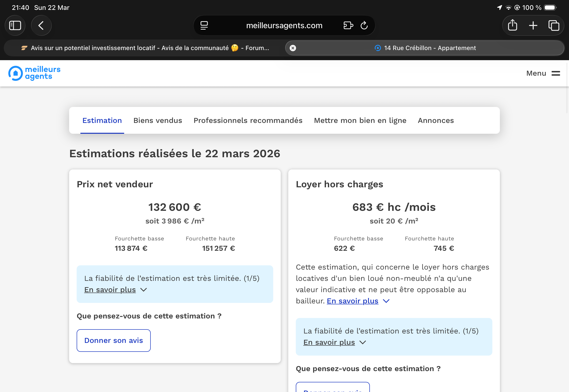Tap the meilleursagents.com address field

[284, 25]
